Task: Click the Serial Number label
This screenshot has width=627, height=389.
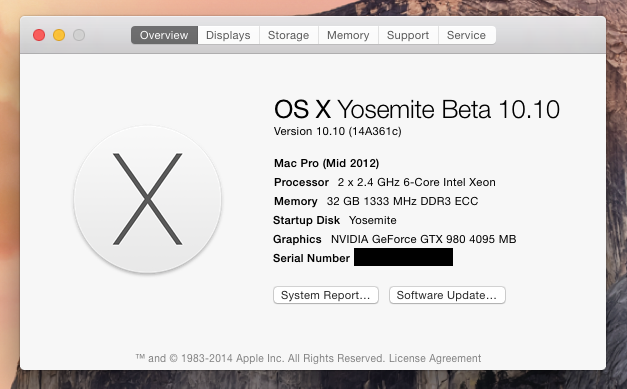Action: 312,258
